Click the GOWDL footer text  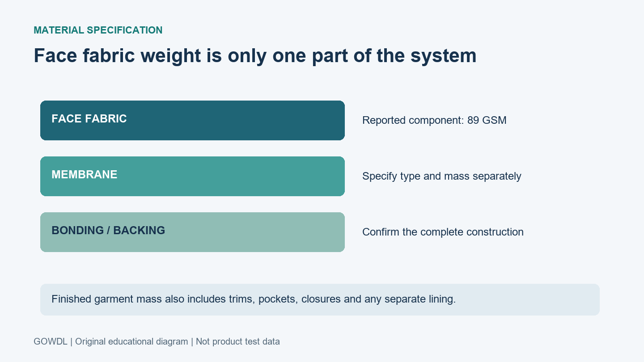[51, 341]
